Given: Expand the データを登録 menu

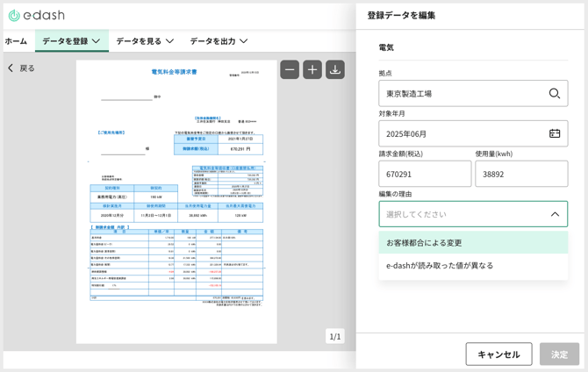Looking at the screenshot, I should click(71, 41).
